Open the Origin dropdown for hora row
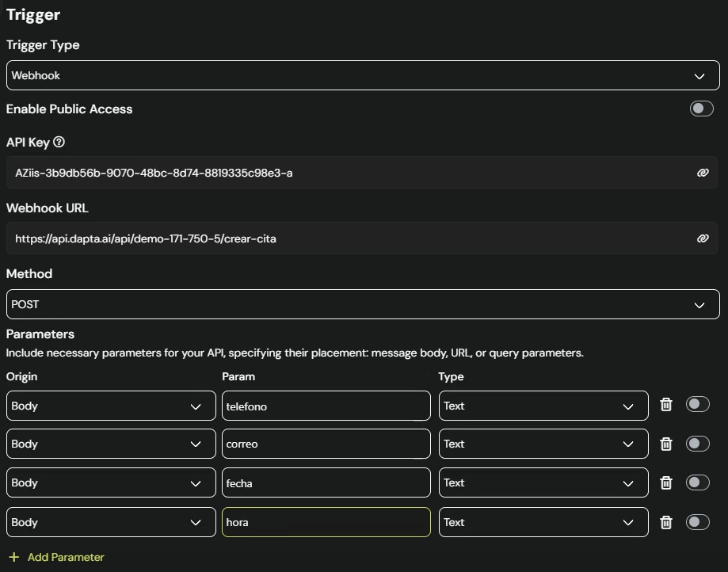Viewport: 728px width, 572px height. point(111,522)
